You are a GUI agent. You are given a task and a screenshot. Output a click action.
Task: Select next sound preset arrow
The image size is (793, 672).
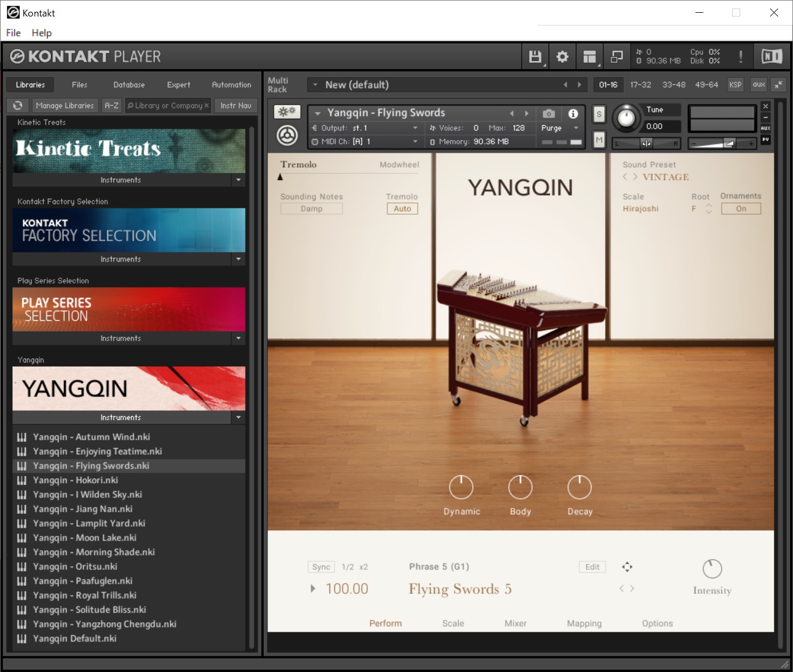tap(635, 177)
